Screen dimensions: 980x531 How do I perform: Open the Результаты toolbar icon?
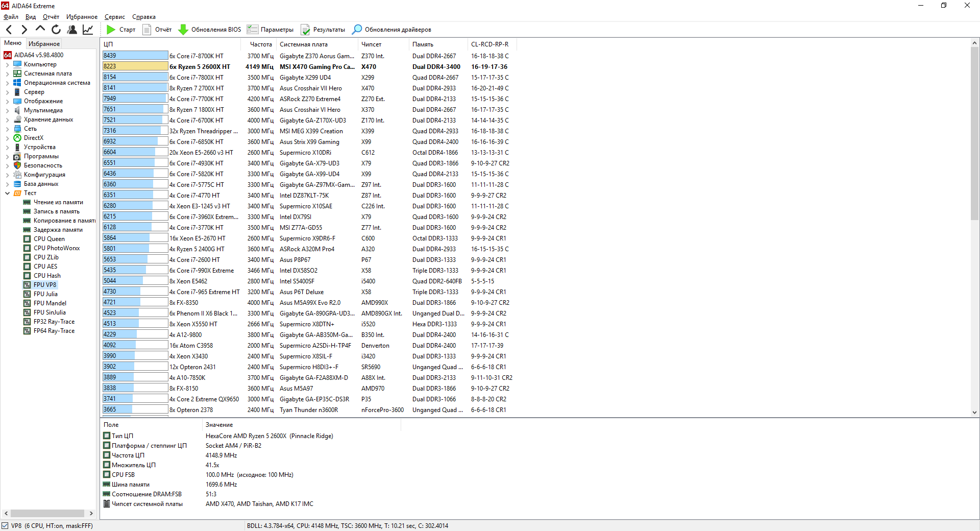305,30
